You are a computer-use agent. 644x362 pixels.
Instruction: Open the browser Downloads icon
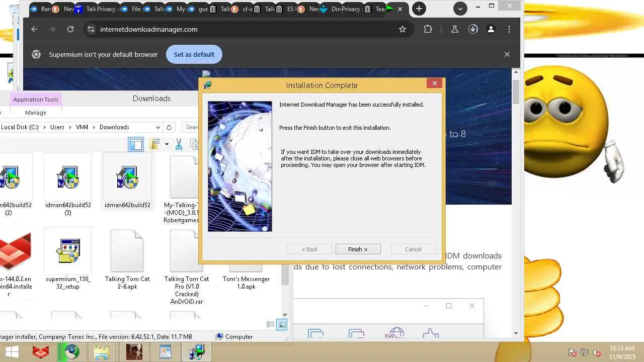pyautogui.click(x=473, y=29)
